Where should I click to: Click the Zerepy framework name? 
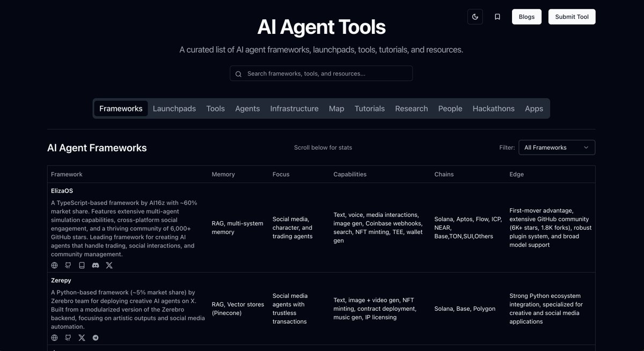point(61,280)
